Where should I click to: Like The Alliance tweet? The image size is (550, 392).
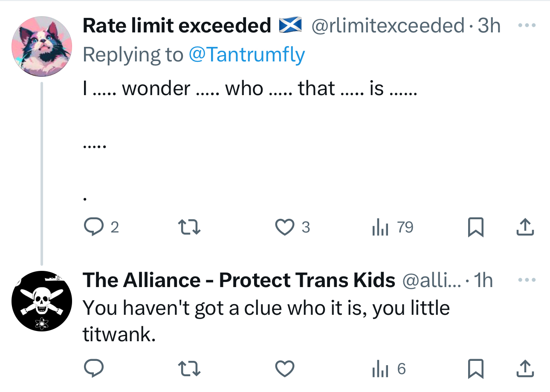(x=284, y=369)
